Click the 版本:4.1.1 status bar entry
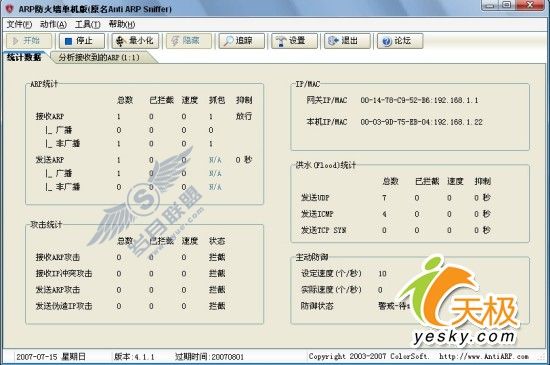Screen dimensions: 550x365 pos(134,357)
